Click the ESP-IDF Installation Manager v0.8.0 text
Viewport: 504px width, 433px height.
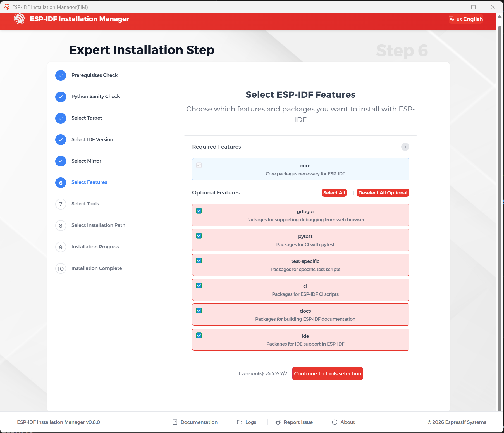58,422
